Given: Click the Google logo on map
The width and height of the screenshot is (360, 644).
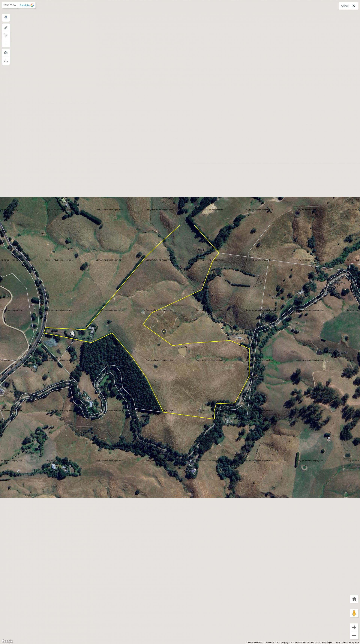Looking at the screenshot, I should [x=7, y=641].
